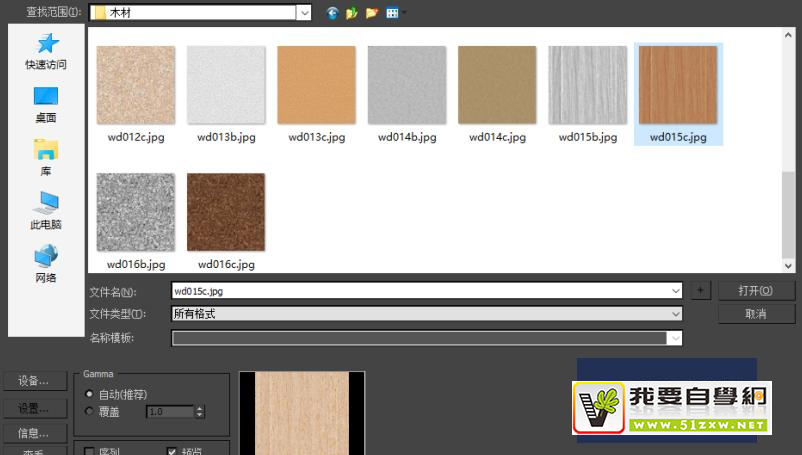The image size is (802, 455).
Task: Select the wd012c.jpg thumbnail
Action: click(136, 85)
